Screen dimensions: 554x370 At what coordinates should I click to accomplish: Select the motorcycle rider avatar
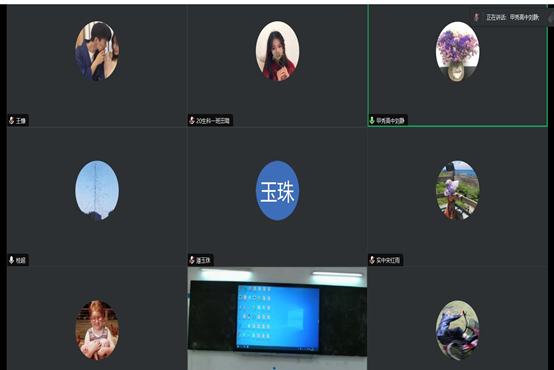click(458, 330)
